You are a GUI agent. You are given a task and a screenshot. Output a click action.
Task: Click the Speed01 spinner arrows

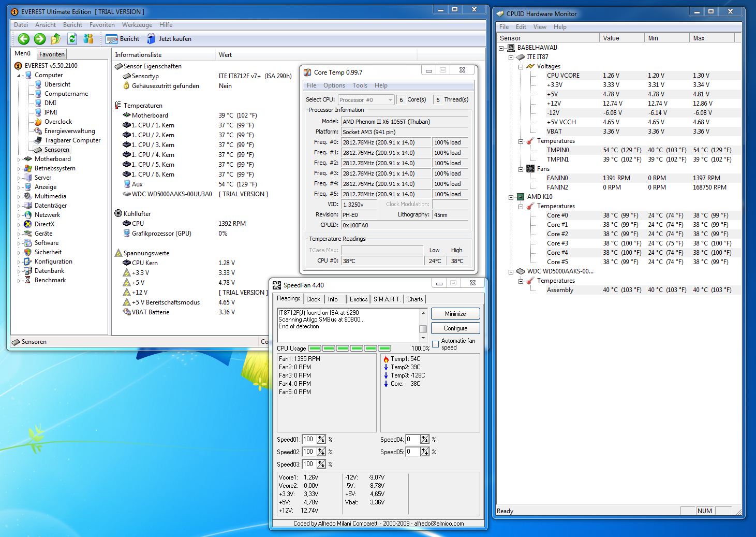(x=321, y=440)
